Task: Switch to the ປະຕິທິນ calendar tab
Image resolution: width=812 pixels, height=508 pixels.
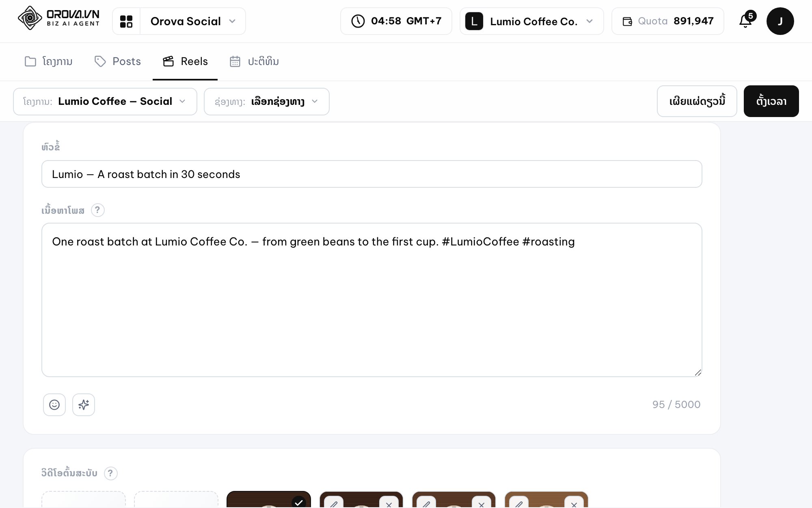Action: [255, 61]
